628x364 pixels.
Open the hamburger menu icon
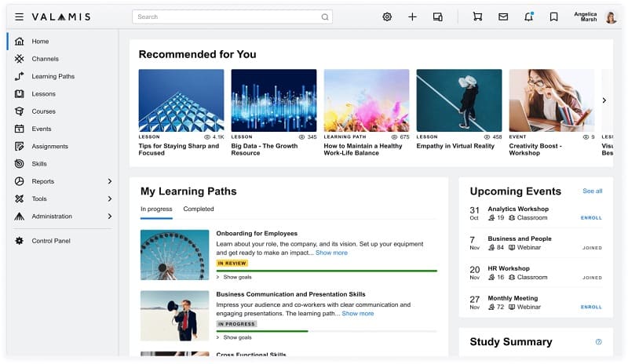pyautogui.click(x=19, y=16)
